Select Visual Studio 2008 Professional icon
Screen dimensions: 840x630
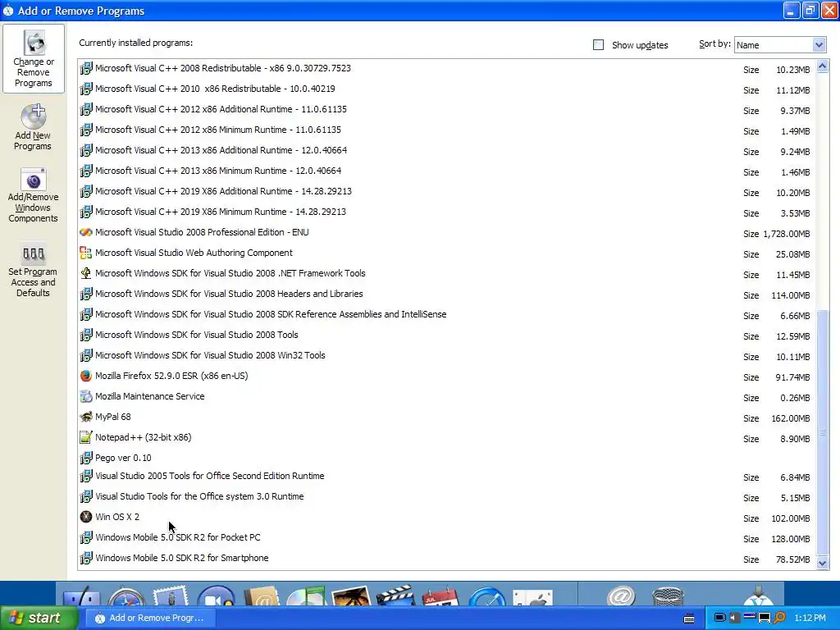pyautogui.click(x=85, y=232)
